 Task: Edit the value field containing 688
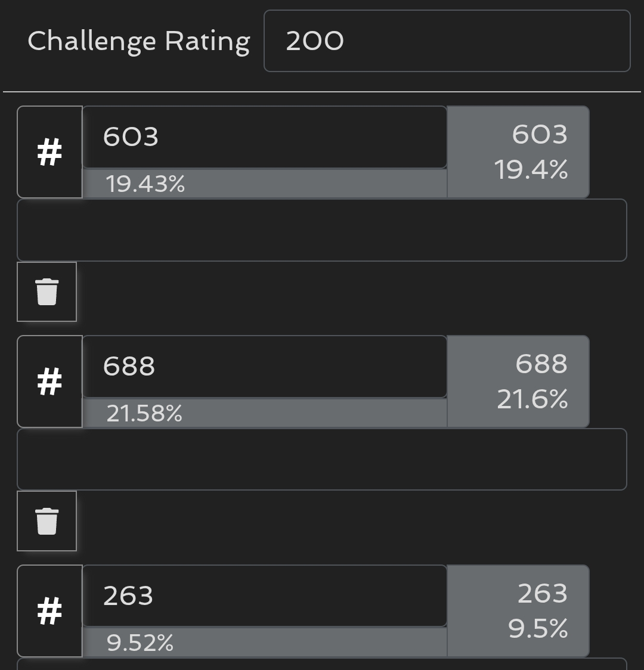coord(264,367)
